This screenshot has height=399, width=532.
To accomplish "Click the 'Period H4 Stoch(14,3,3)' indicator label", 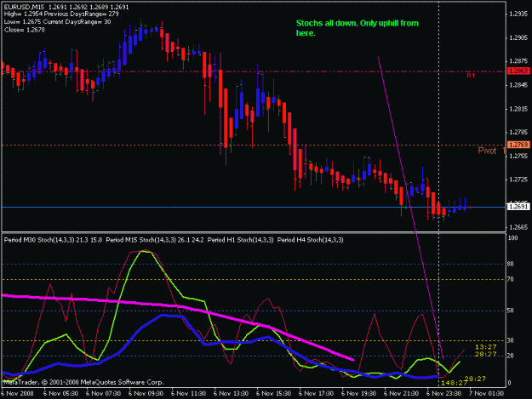I will (310, 240).
